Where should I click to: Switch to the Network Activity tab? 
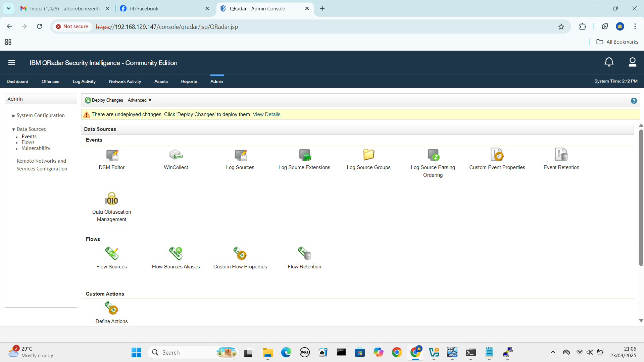pos(125,82)
